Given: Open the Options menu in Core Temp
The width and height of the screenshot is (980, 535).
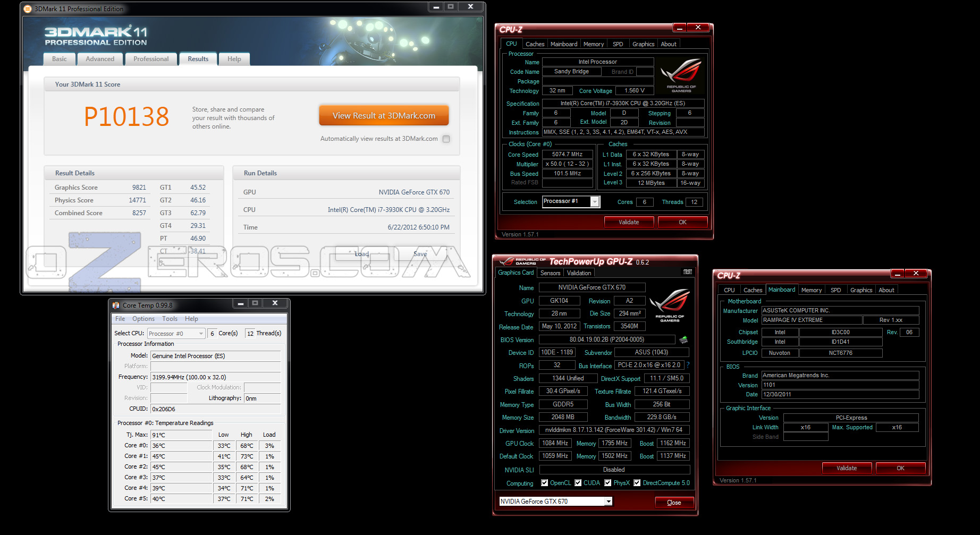Looking at the screenshot, I should click(143, 319).
